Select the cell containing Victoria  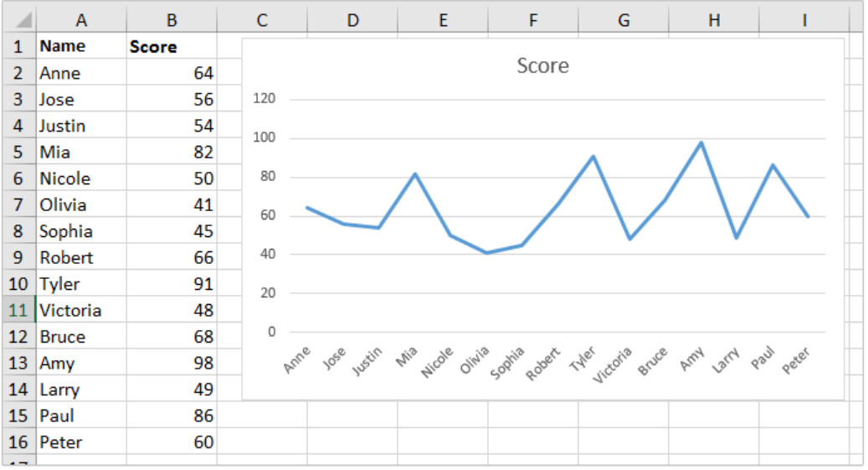pos(81,310)
